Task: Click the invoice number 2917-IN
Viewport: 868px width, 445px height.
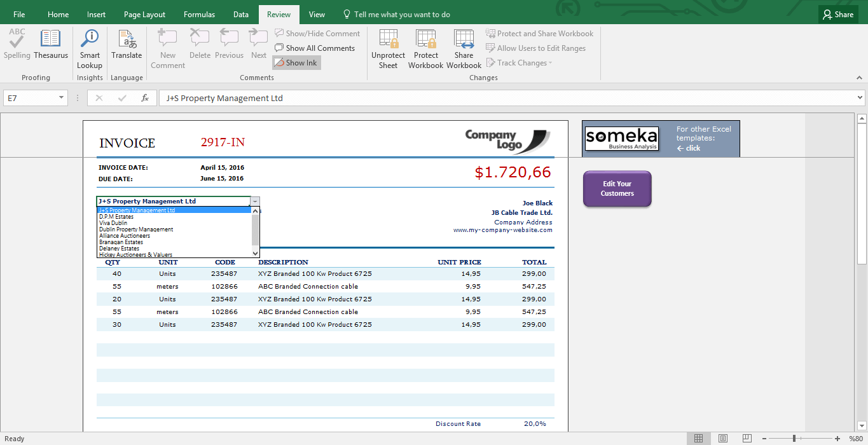Action: (223, 142)
